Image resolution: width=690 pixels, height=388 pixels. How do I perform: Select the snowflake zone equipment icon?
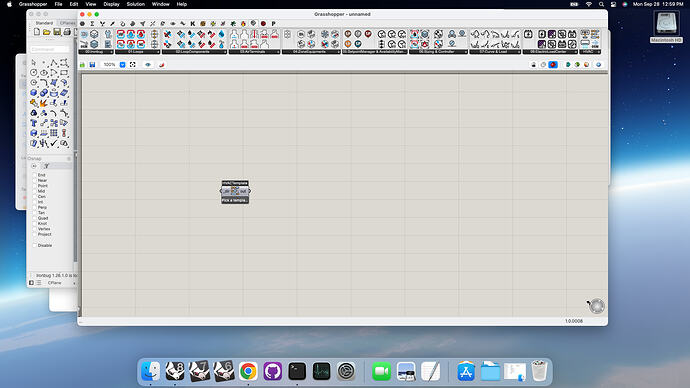pyautogui.click(x=325, y=34)
